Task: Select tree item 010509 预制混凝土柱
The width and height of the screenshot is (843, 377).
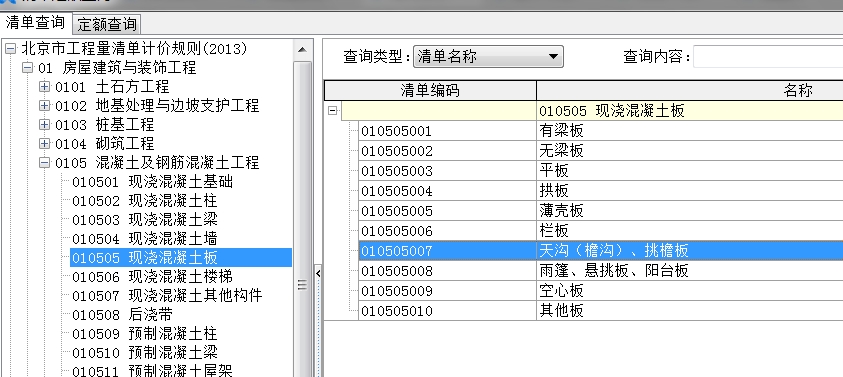Action: 145,333
